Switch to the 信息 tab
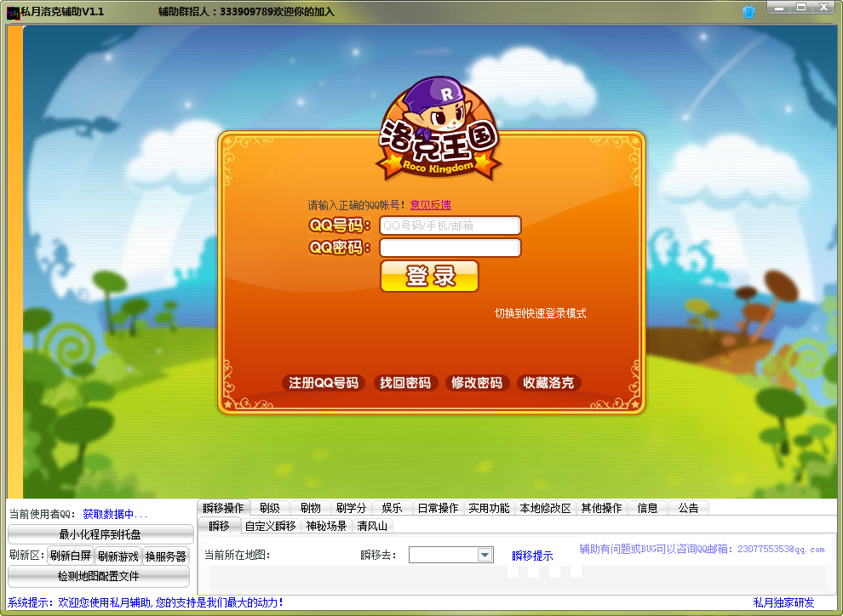The image size is (843, 616). tap(647, 508)
